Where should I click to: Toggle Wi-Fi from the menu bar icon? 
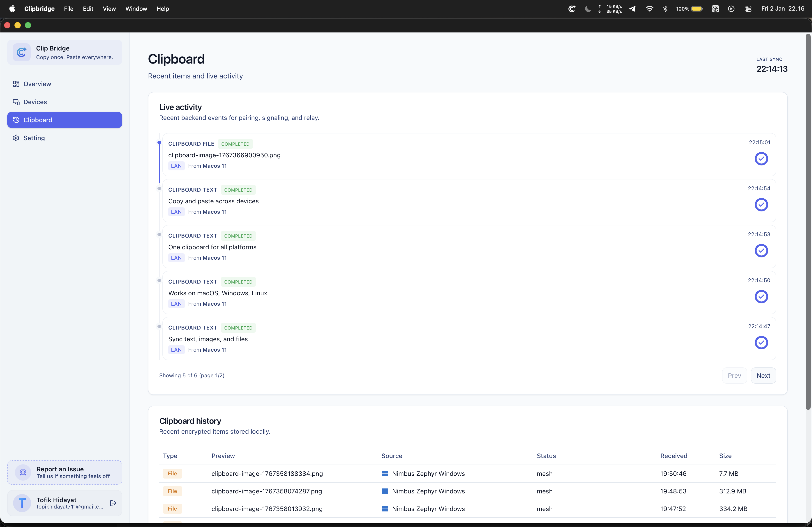click(649, 9)
